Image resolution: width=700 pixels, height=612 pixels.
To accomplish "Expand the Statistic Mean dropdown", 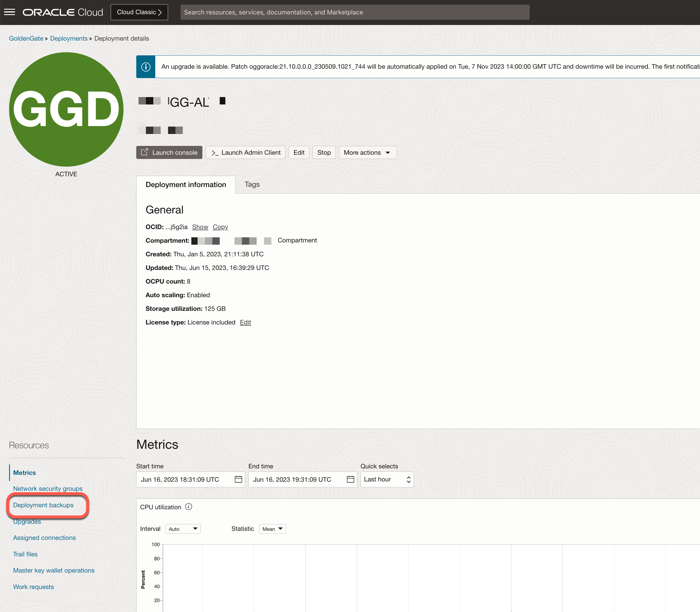I will click(x=272, y=529).
